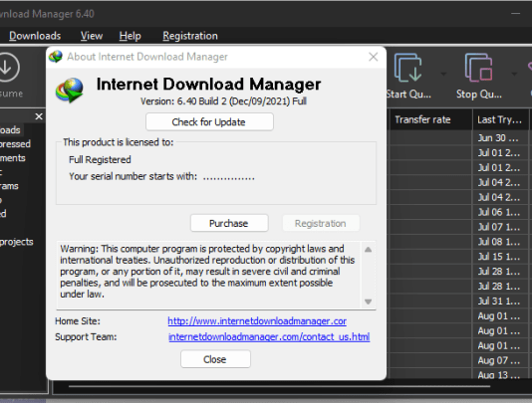The height and width of the screenshot is (403, 532).
Task: Select the 'projects' category in sidebar
Action: point(17,242)
